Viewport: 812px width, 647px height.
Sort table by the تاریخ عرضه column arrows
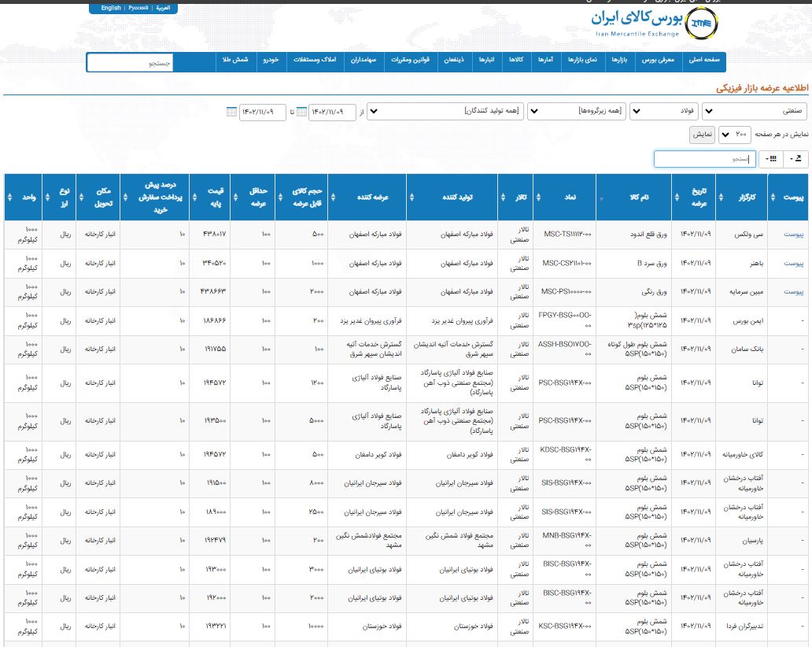coord(677,198)
